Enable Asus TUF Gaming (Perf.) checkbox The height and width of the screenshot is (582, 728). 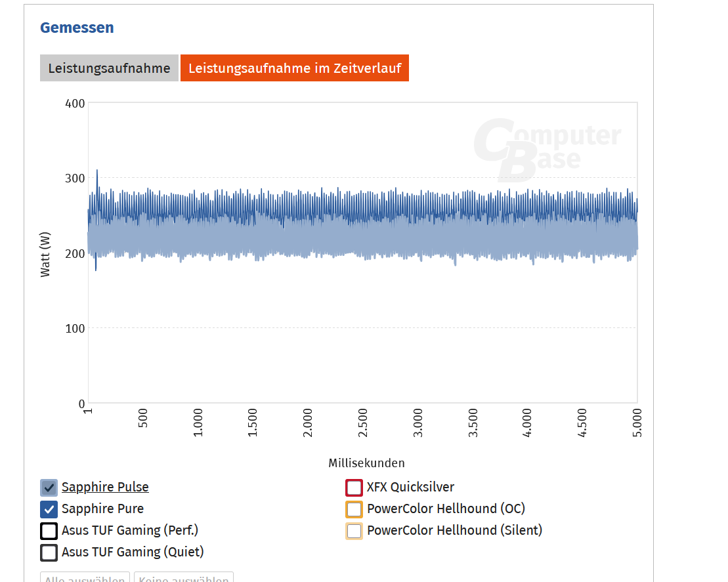click(49, 531)
